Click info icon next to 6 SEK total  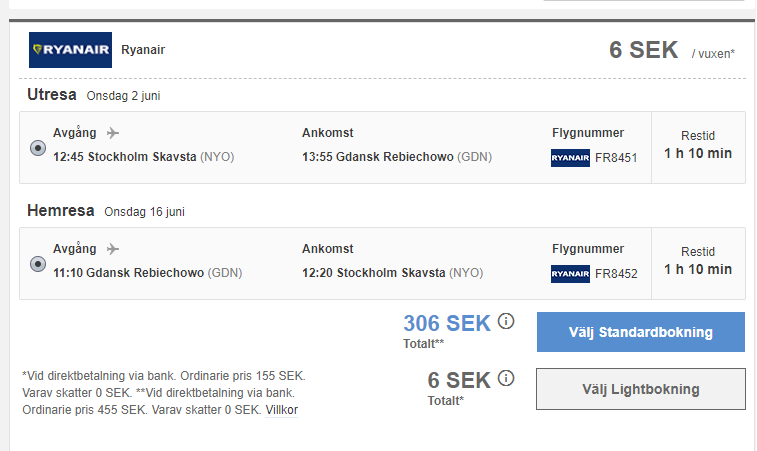pyautogui.click(x=506, y=378)
